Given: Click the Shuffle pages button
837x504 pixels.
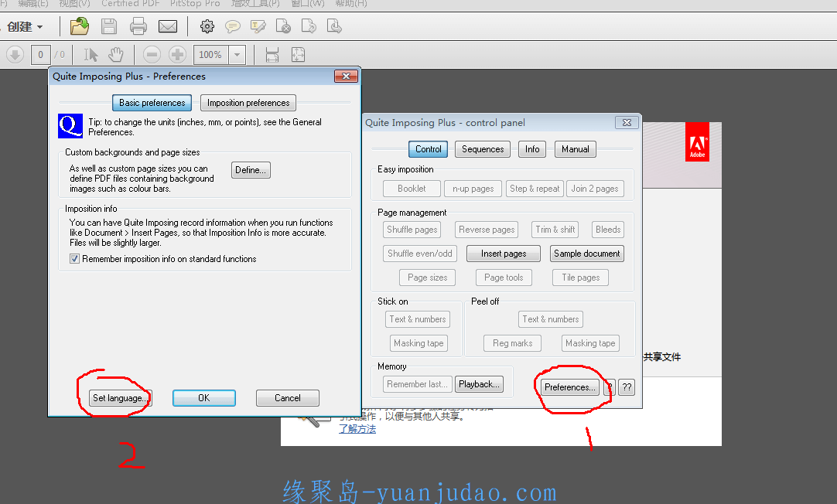Looking at the screenshot, I should [412, 230].
